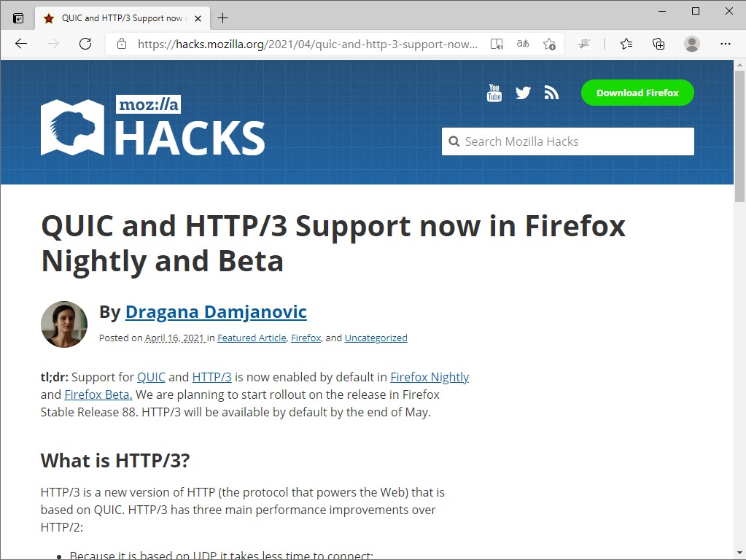Open the Translate page icon
This screenshot has height=560, width=746.
tap(522, 44)
